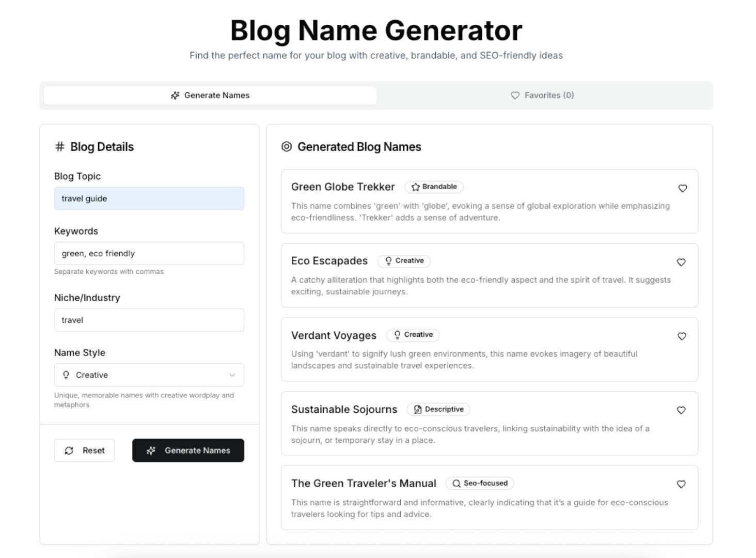Select the Generate Names tab
Viewport: 756px width, 558px height.
(210, 96)
